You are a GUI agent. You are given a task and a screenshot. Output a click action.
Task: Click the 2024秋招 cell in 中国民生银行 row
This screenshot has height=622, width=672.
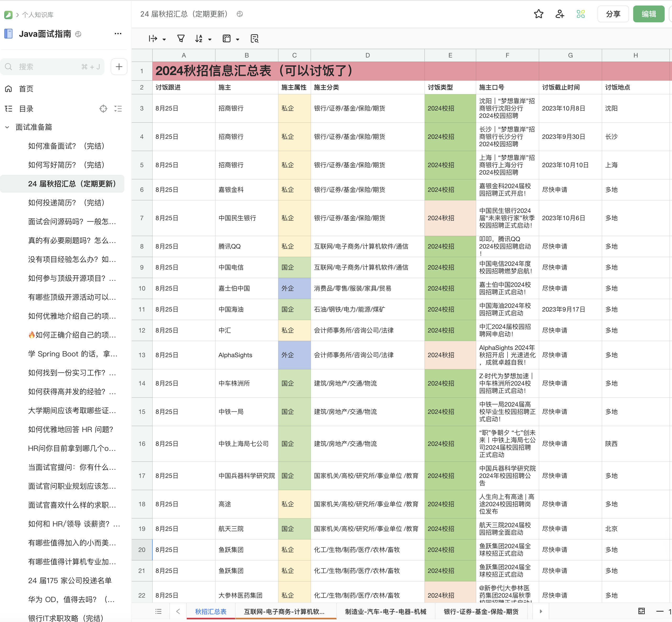click(450, 218)
